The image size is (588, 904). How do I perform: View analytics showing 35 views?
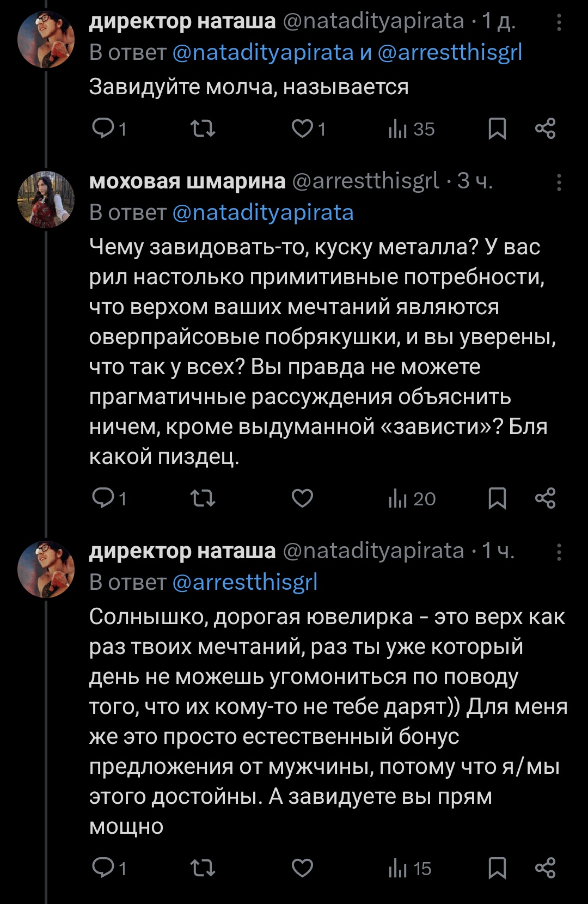click(x=412, y=129)
